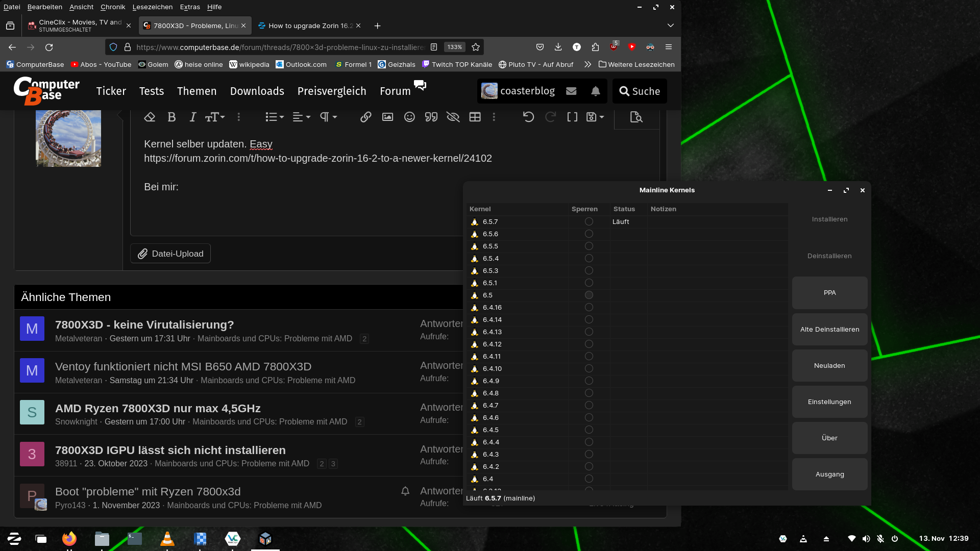Toggle the lock radio for kernel 6.5.6
Viewport: 980px width, 551px height.
click(589, 234)
